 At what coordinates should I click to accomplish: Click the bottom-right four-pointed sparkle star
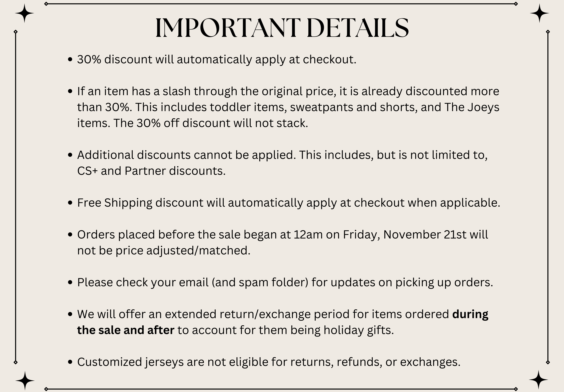539,380
